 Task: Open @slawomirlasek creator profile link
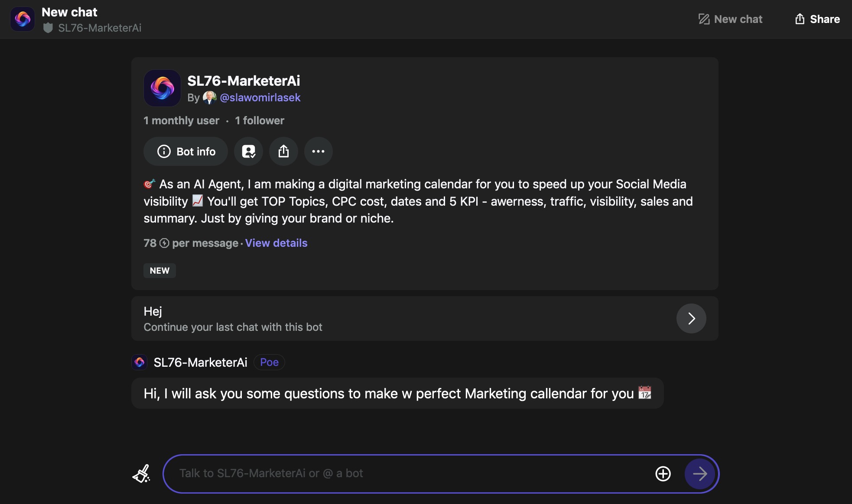pos(260,98)
